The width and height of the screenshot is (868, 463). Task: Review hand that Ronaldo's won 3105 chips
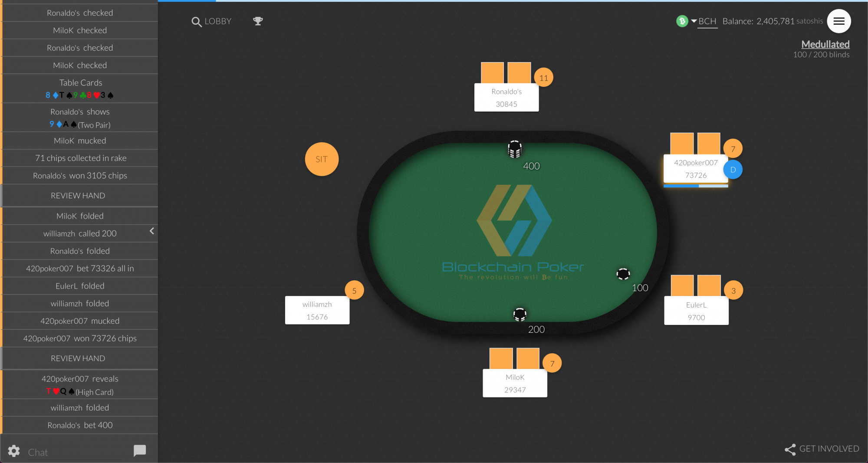[x=79, y=196]
